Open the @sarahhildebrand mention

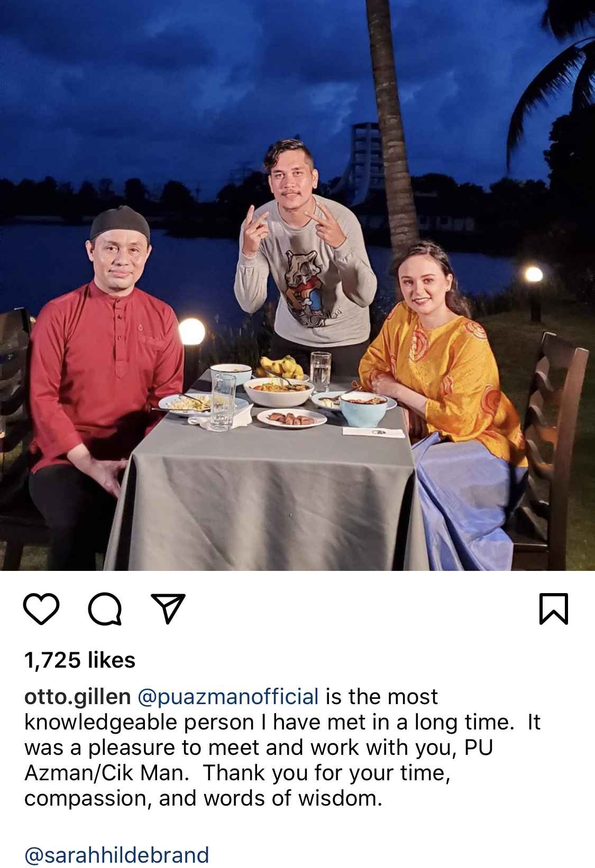click(117, 855)
